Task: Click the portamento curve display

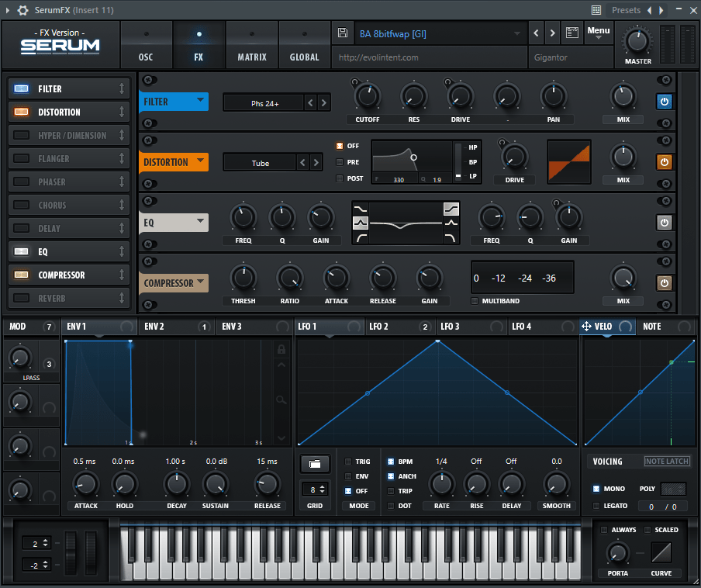Action: (x=661, y=552)
